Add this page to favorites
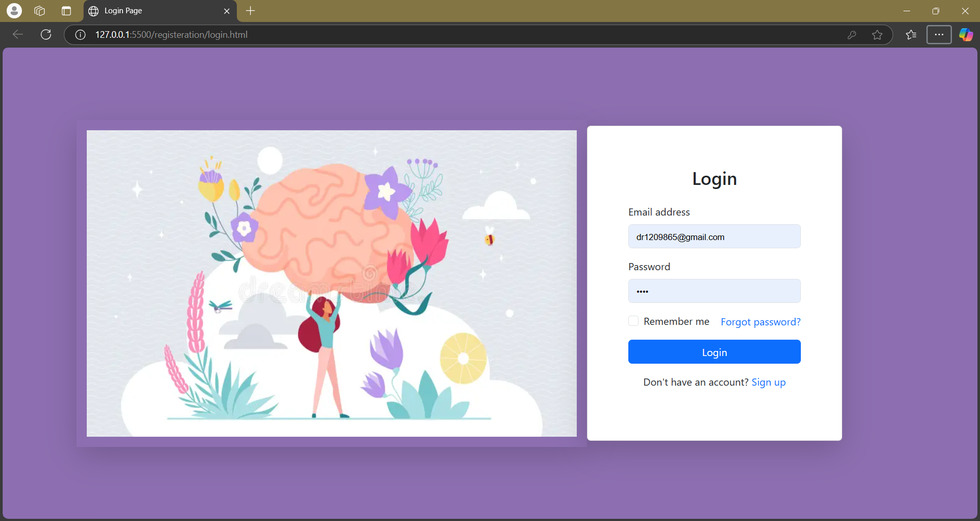Screen dimensions: 980x521 pyautogui.click(x=877, y=35)
